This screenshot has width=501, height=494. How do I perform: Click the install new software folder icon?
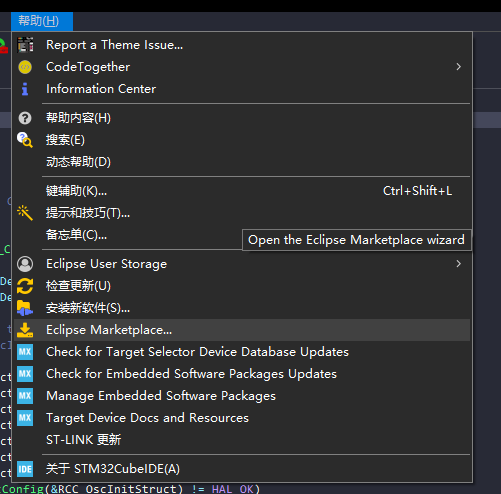(x=25, y=308)
